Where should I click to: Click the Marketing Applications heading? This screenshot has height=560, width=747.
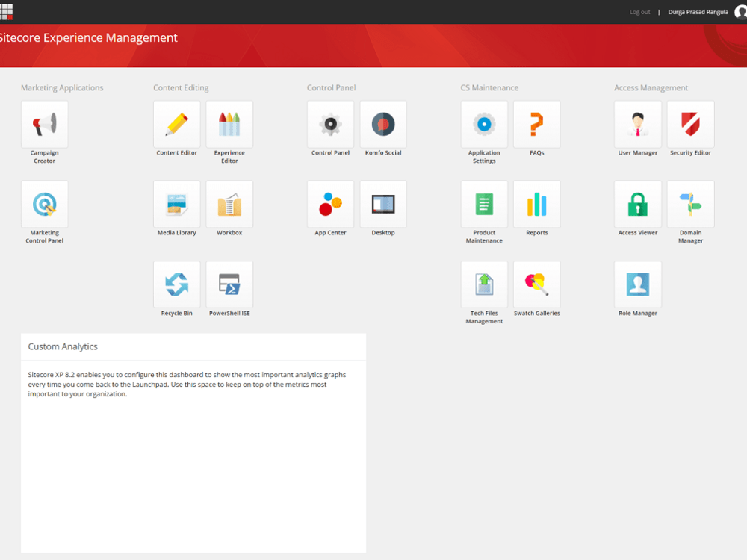[62, 87]
